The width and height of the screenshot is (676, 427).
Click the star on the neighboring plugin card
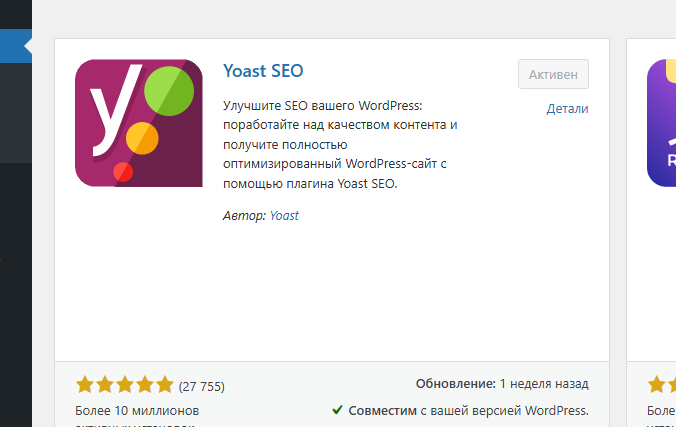click(659, 385)
